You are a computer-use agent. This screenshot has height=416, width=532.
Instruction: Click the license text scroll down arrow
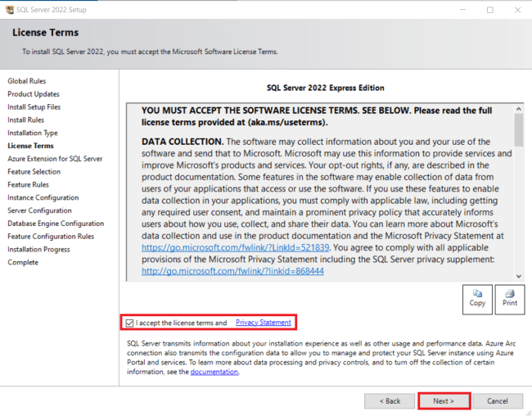[518, 276]
